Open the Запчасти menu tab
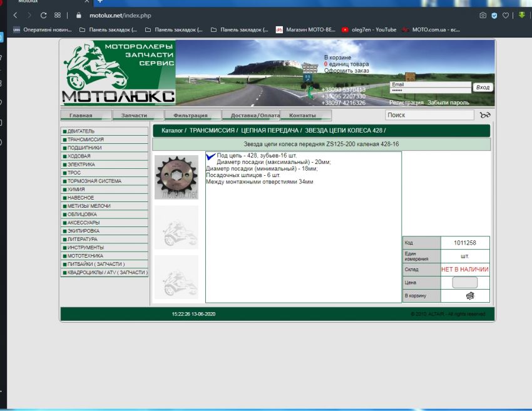532x411 pixels. [x=135, y=115]
